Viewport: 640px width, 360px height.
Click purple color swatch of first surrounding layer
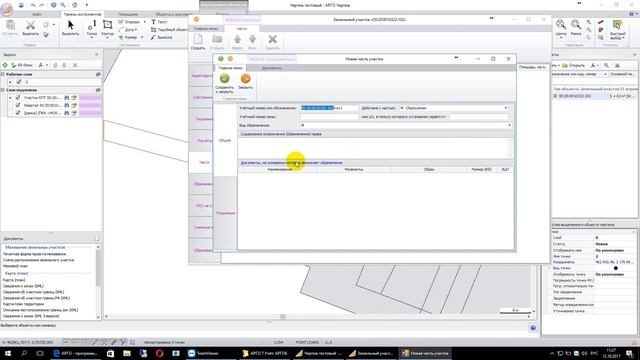89,98
